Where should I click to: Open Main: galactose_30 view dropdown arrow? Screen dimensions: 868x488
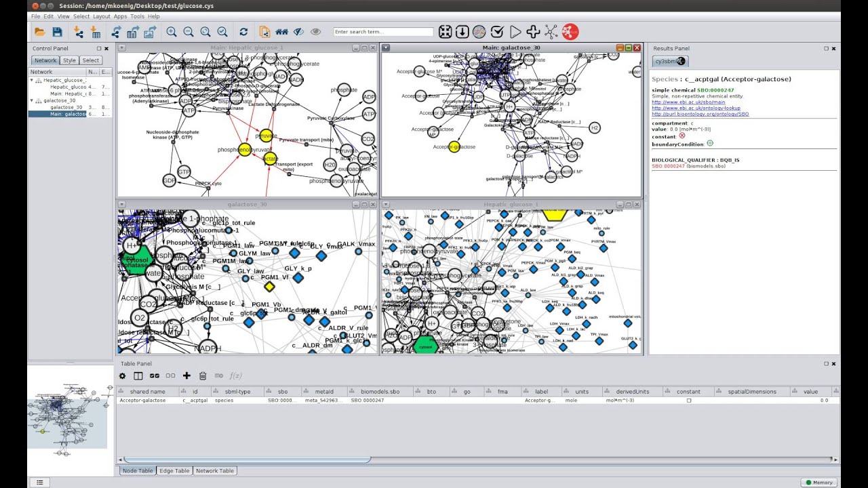[386, 48]
